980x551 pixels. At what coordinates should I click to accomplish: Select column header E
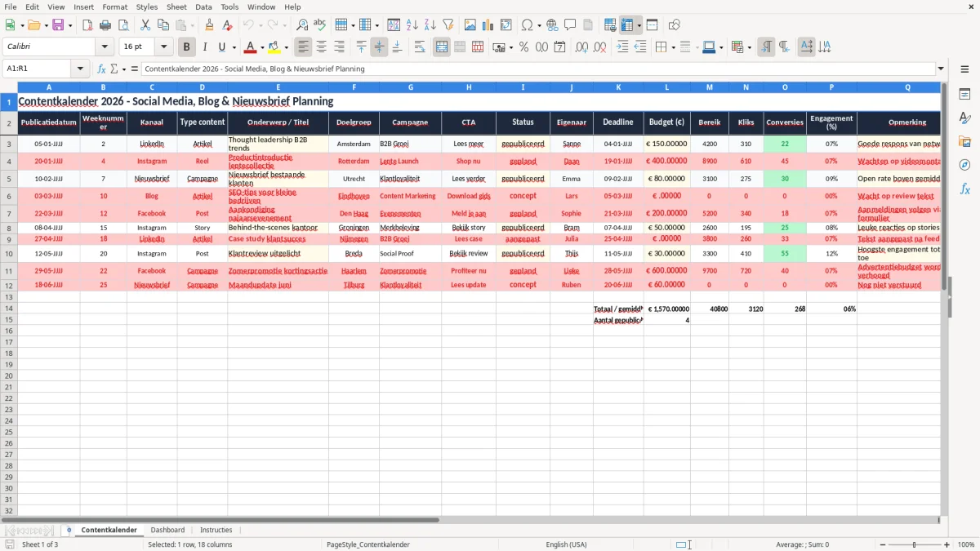(x=278, y=87)
